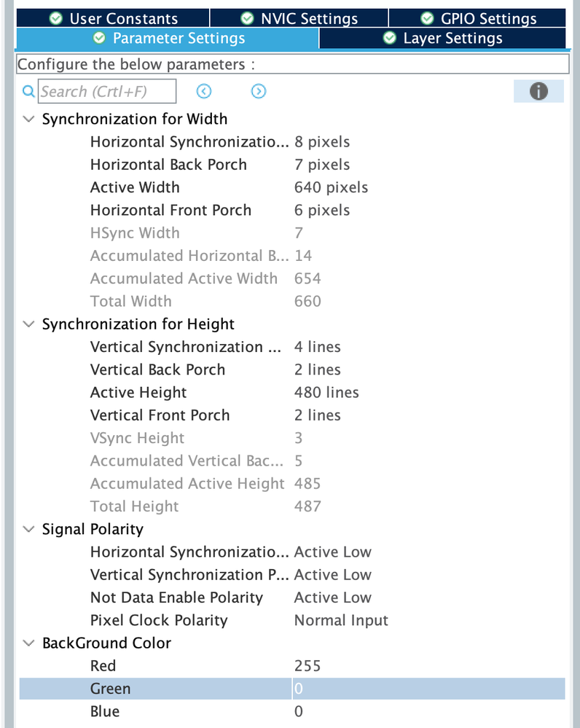Edit Vertical Back Porch value 2 lines
The image size is (580, 728).
(x=318, y=369)
